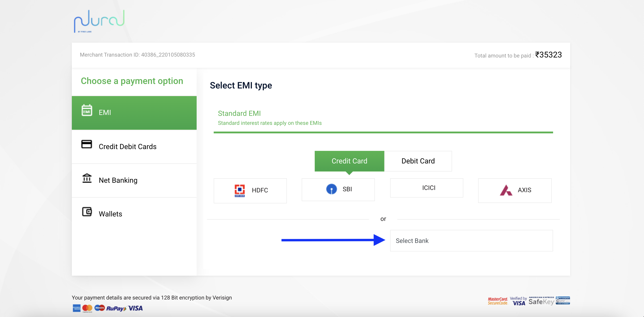Screen dimensions: 644x317
Task: Click the Wallets icon
Action: coord(87,212)
